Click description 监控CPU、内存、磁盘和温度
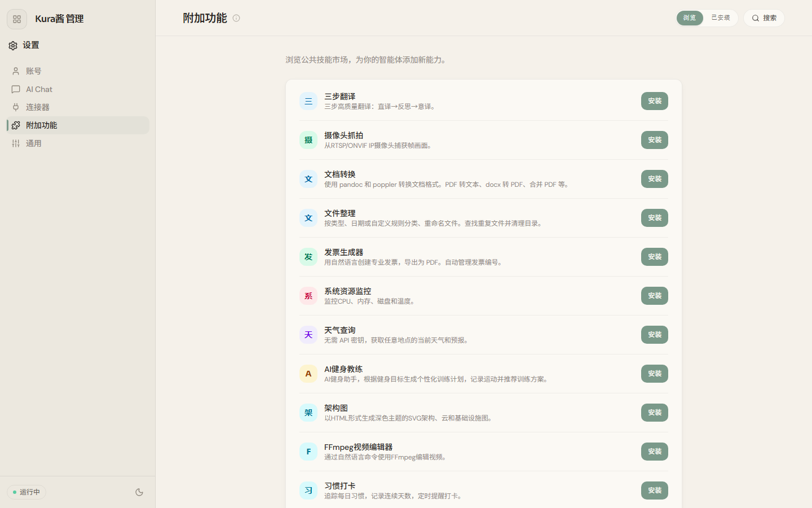 [371, 301]
